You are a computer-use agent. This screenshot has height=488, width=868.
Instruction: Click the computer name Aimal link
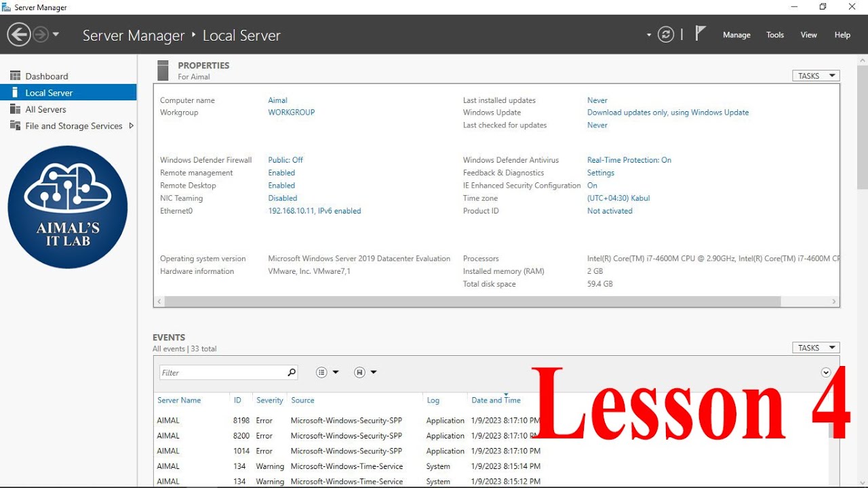pos(277,100)
